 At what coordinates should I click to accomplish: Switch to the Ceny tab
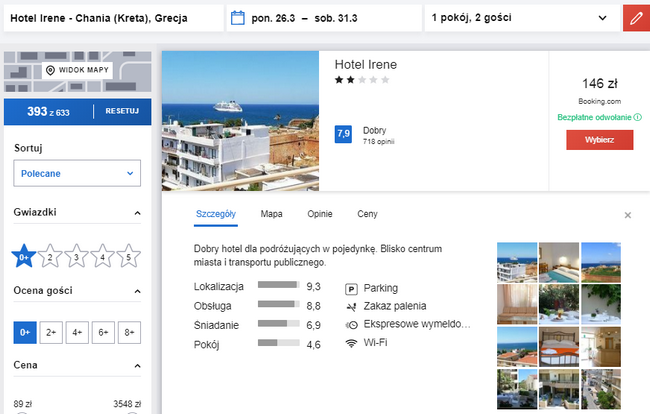[x=367, y=214]
